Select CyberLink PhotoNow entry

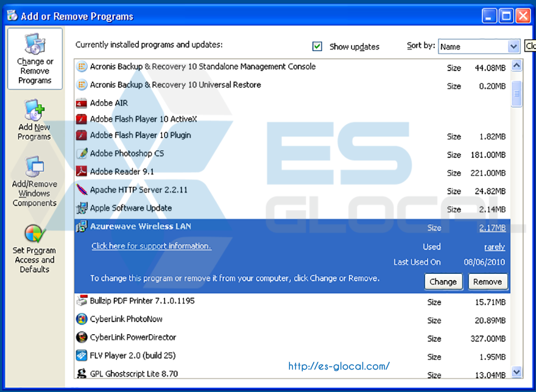click(x=292, y=319)
